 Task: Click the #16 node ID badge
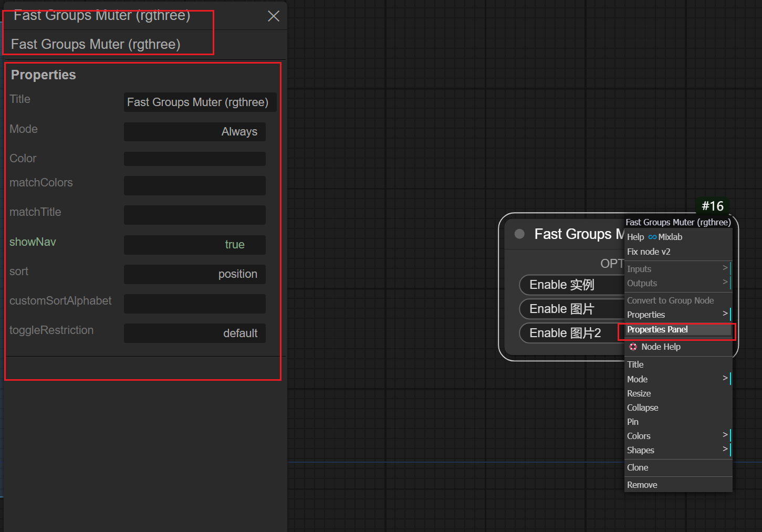(712, 206)
